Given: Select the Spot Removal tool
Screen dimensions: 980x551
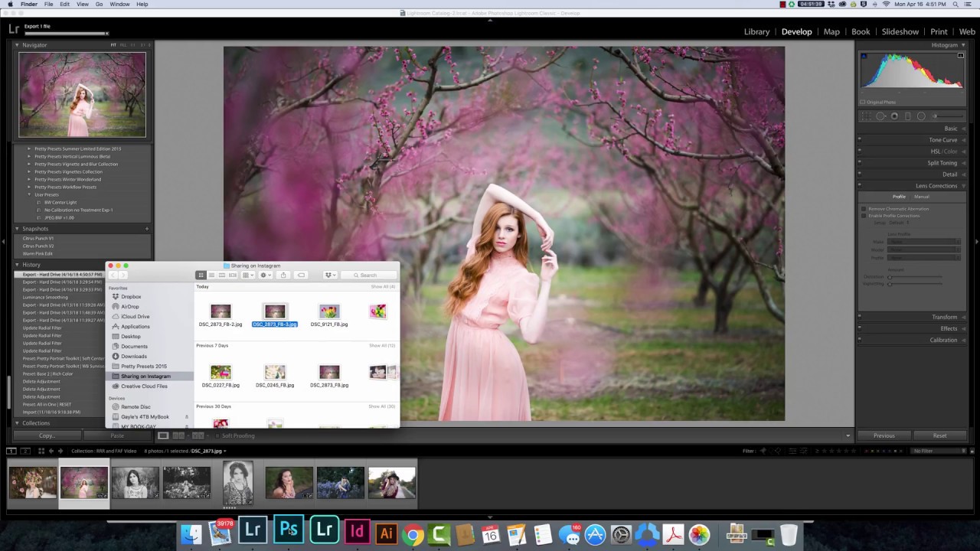Looking at the screenshot, I should coord(880,116).
